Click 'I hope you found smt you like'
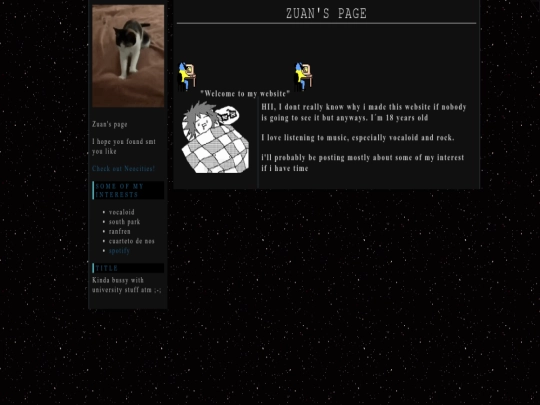This screenshot has width=540, height=405. click(x=124, y=146)
